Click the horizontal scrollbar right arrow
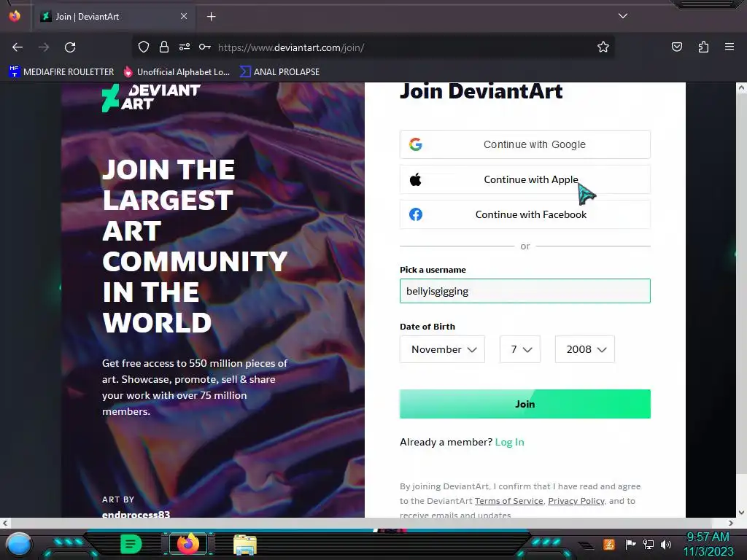 click(x=731, y=523)
